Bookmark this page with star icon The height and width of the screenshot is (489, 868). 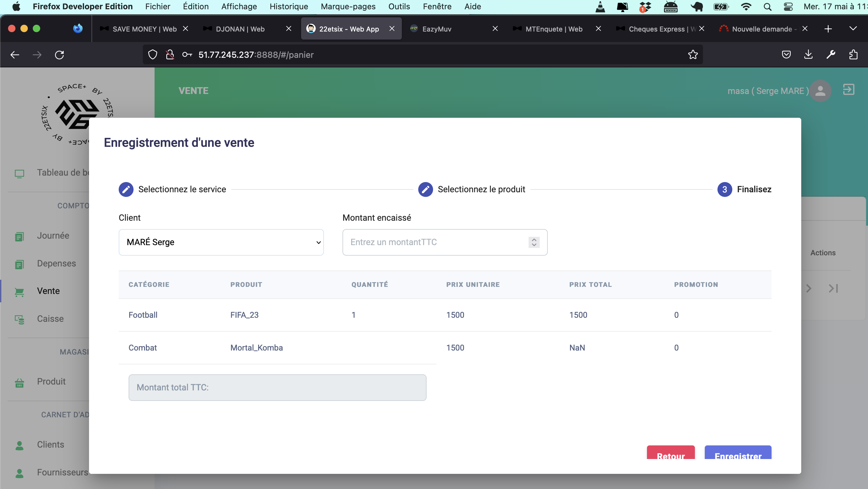coord(693,55)
